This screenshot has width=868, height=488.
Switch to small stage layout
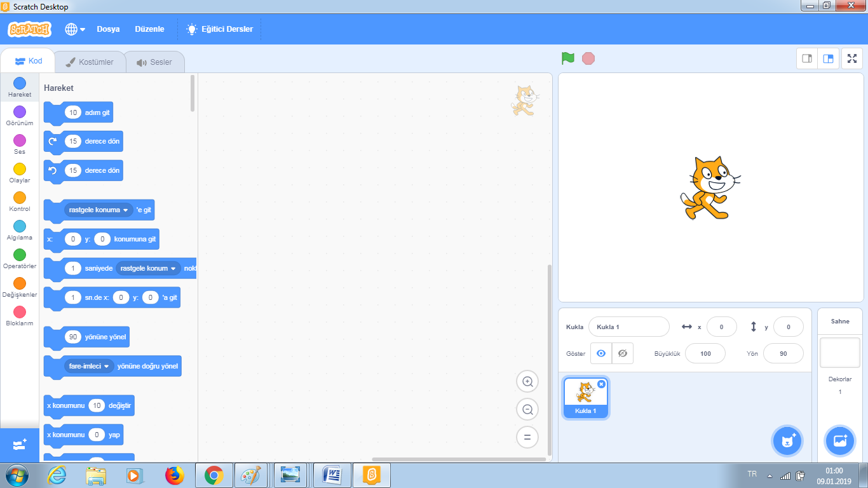click(x=807, y=58)
